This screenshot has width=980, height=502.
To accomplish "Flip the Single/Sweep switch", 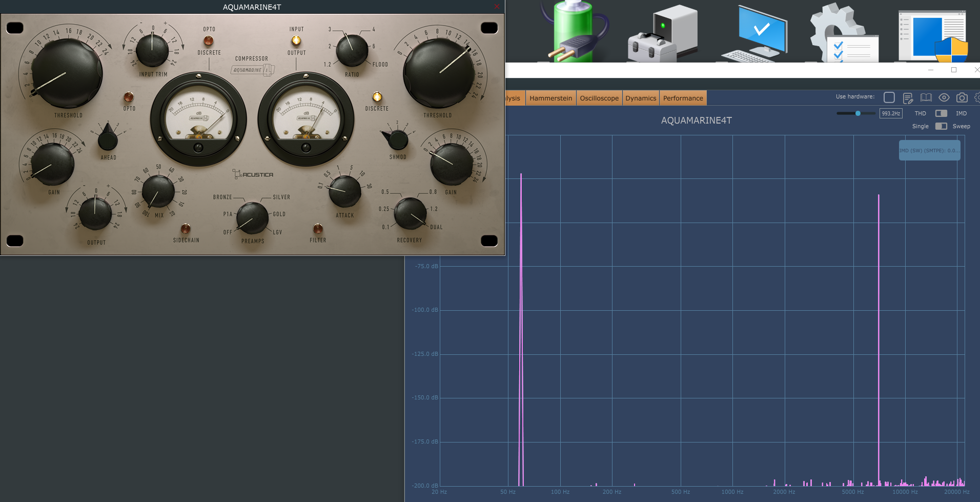I will pyautogui.click(x=941, y=126).
